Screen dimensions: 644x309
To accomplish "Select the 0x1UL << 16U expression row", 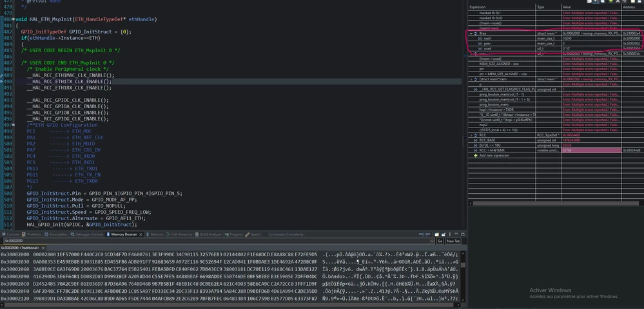I will point(556,145).
